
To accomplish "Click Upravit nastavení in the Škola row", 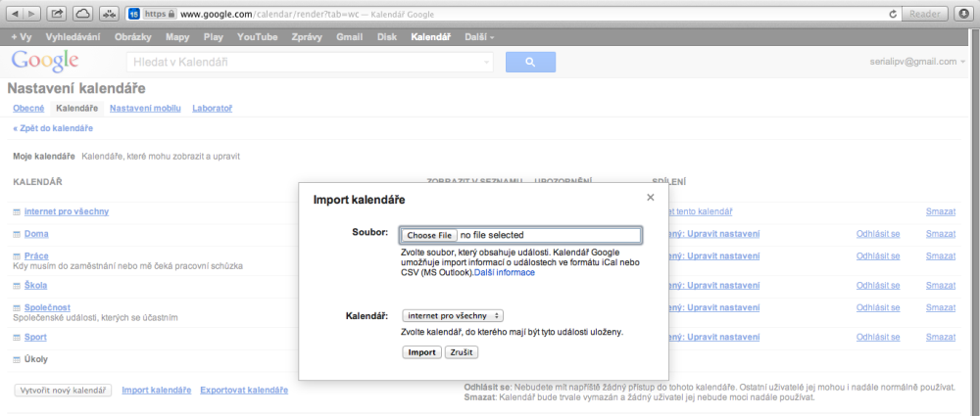I will click(x=722, y=286).
